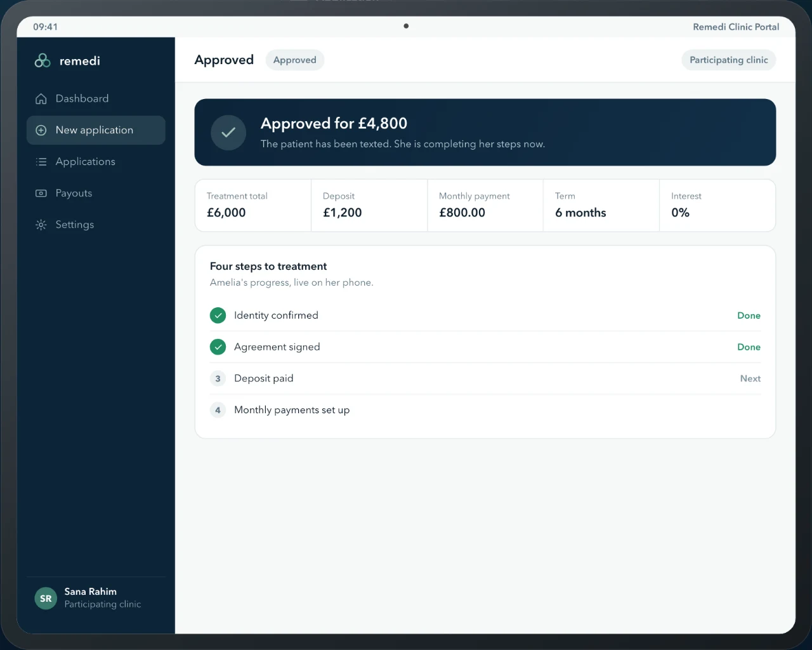Image resolution: width=812 pixels, height=650 pixels.
Task: Click the Identity confirmed step label
Action: pos(276,315)
